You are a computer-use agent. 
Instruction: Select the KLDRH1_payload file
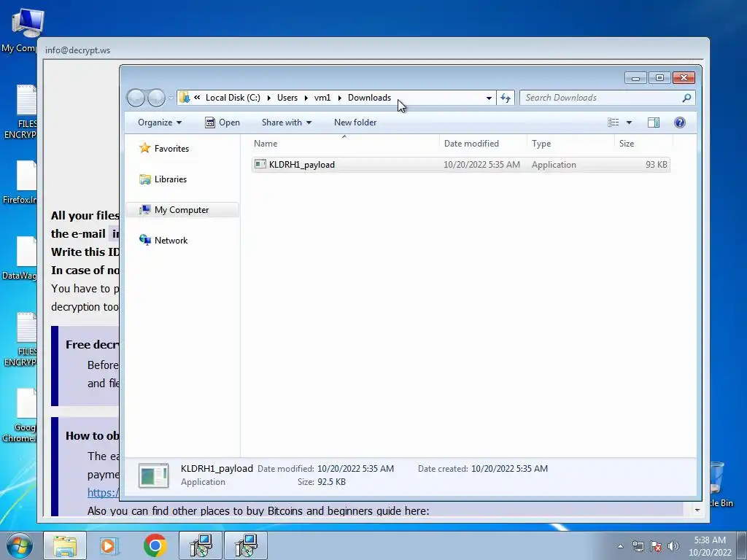tap(461, 164)
